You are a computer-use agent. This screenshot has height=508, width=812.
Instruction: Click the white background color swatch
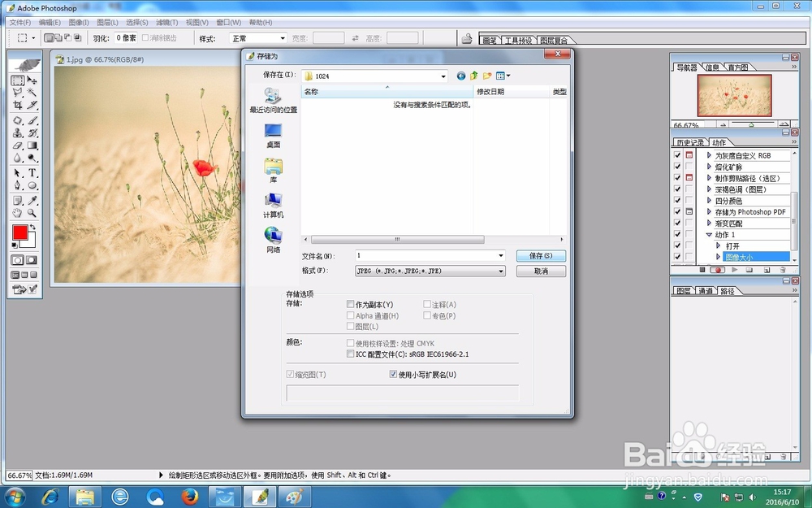(x=31, y=242)
